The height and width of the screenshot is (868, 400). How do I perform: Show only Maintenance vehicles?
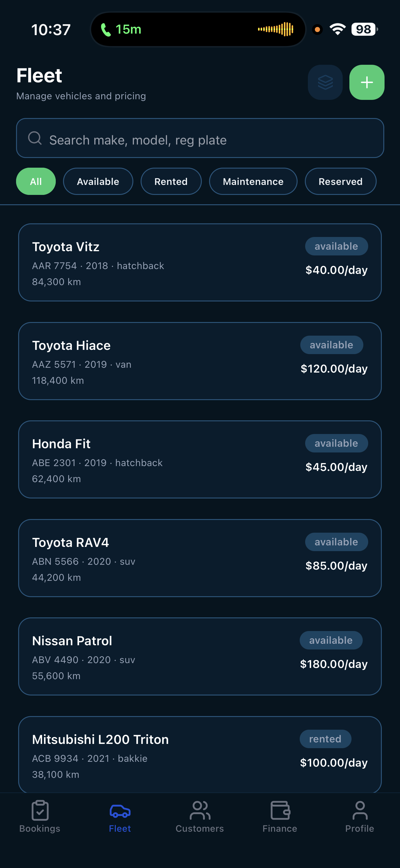click(x=253, y=181)
